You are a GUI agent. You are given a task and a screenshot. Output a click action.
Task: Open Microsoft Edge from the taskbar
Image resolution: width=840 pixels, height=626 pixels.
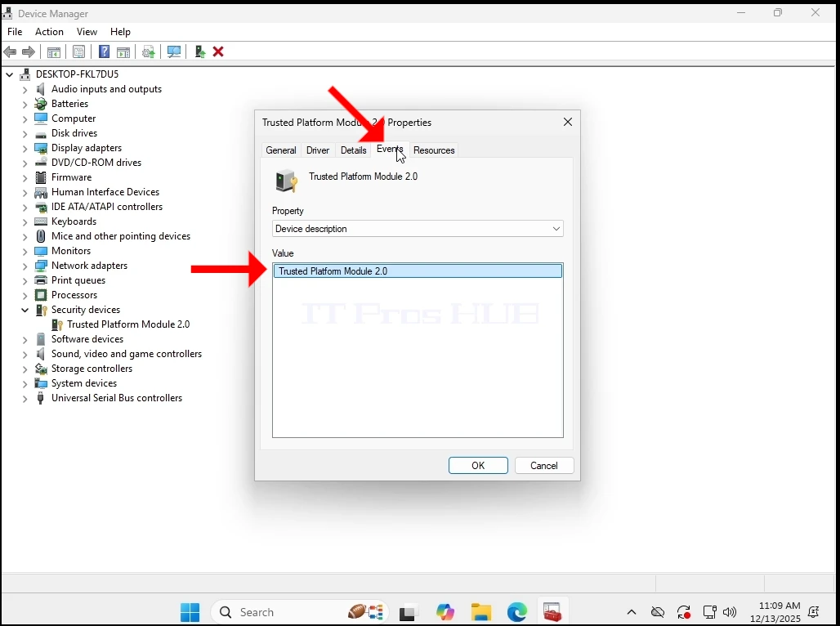tap(517, 612)
